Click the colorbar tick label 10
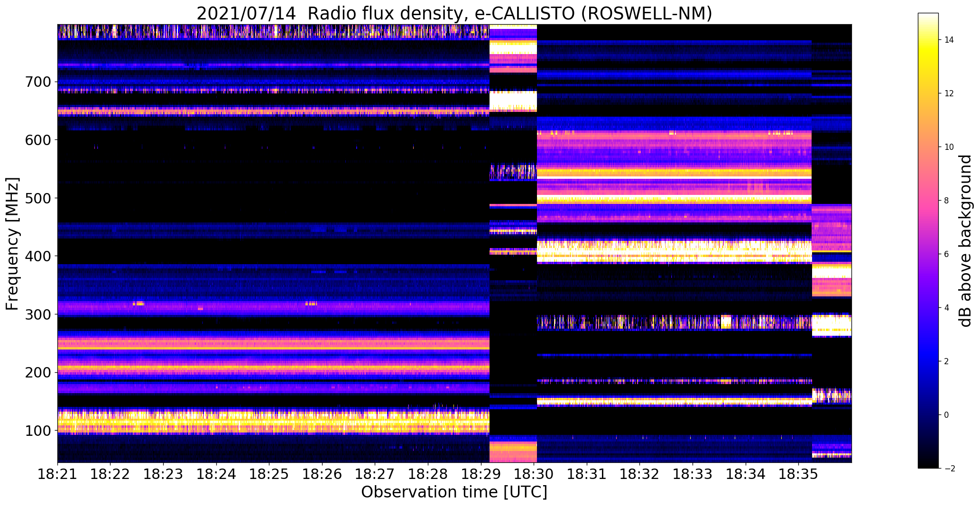980x506 pixels. tap(949, 147)
